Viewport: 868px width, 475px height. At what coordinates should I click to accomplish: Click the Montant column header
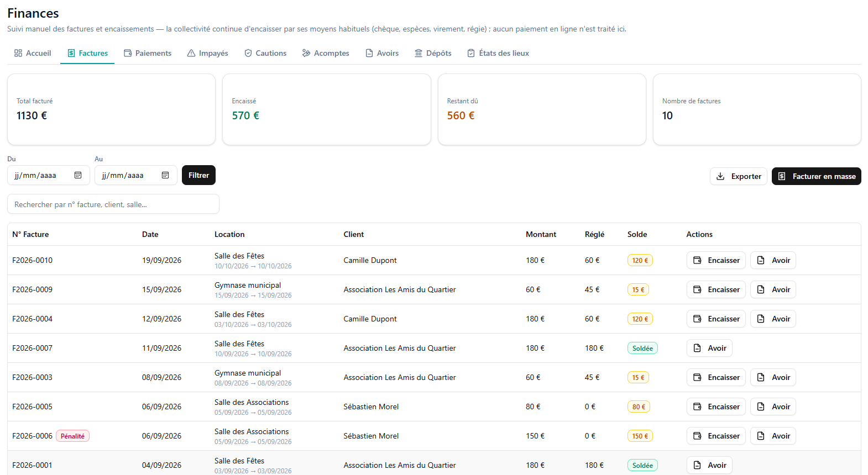[x=541, y=234]
